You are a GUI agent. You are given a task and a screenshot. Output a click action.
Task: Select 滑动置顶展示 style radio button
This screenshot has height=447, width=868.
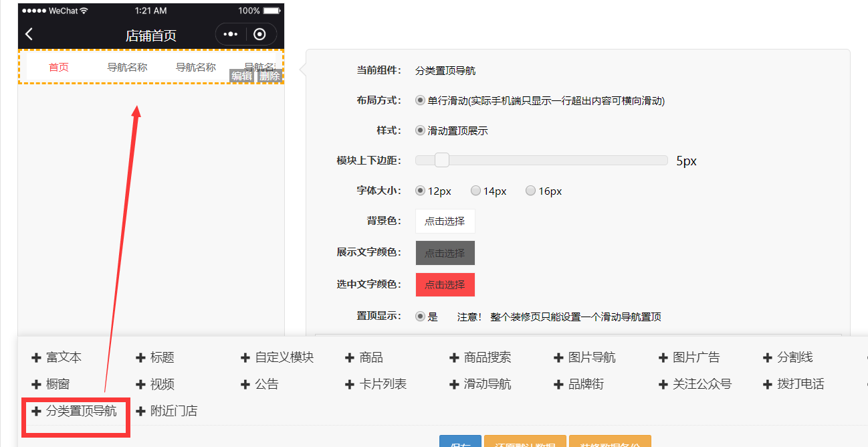[420, 130]
